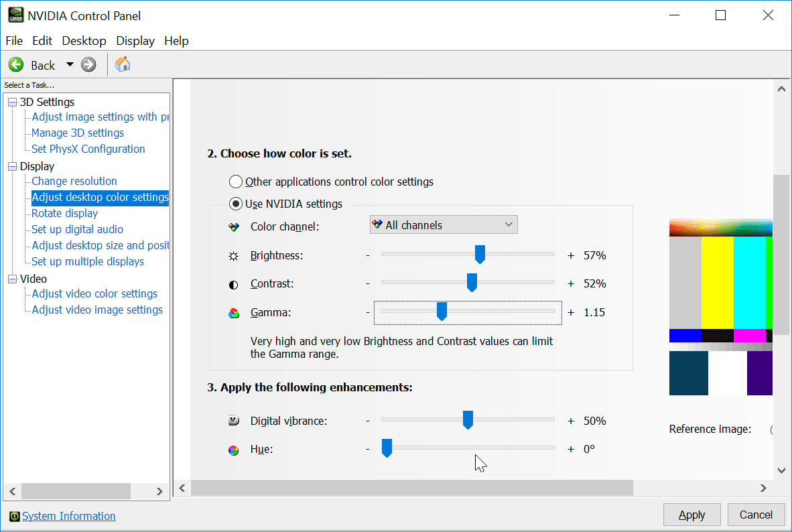Click the Back navigation arrow
Viewport: 792px width, 532px height.
point(15,64)
